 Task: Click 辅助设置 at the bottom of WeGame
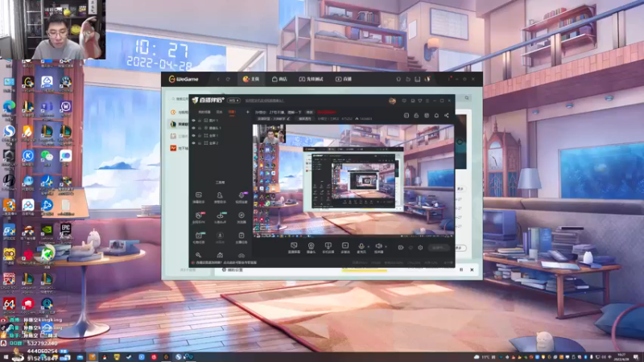point(233,269)
